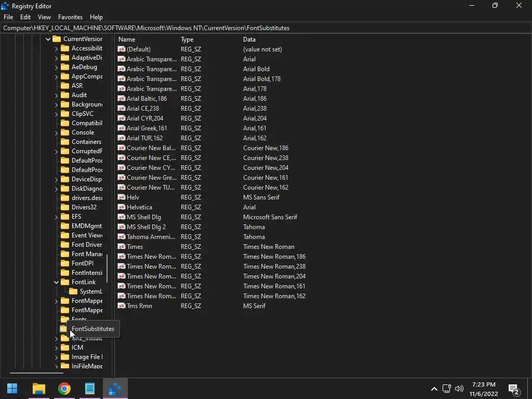Click the Arial CE,238 value icon
The height and width of the screenshot is (399, 532).
click(122, 108)
